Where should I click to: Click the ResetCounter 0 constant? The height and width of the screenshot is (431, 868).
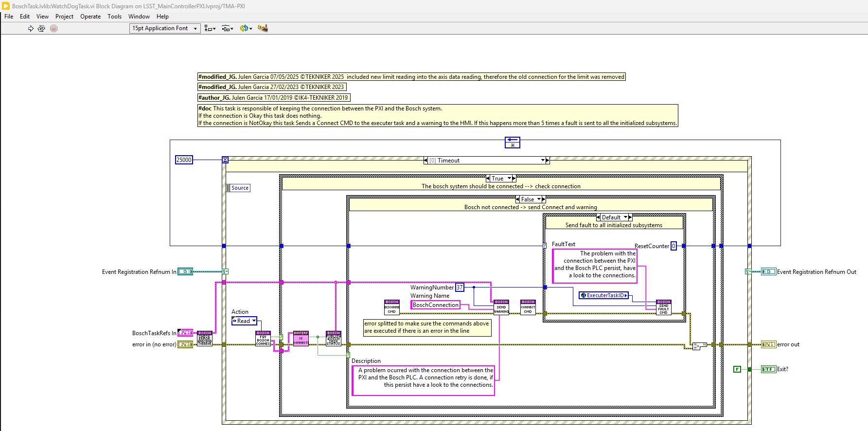coord(673,246)
